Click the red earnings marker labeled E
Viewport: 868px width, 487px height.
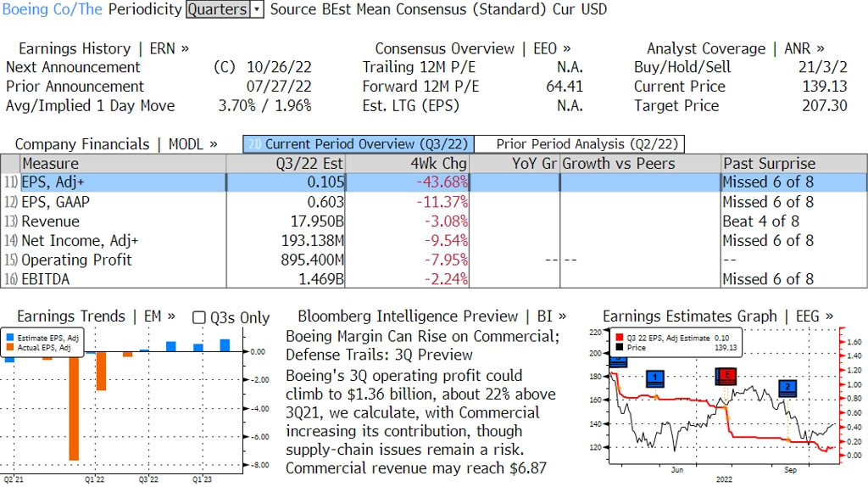(x=726, y=376)
